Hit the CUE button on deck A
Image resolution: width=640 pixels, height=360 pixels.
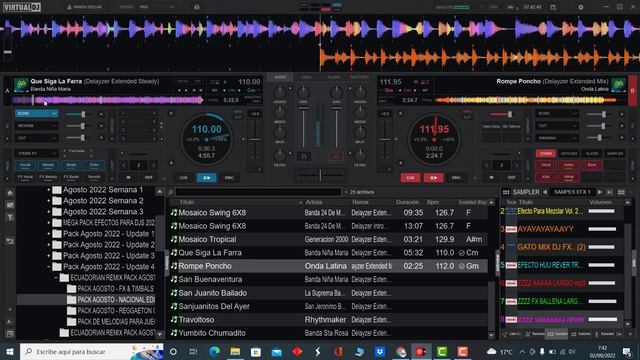(184, 178)
